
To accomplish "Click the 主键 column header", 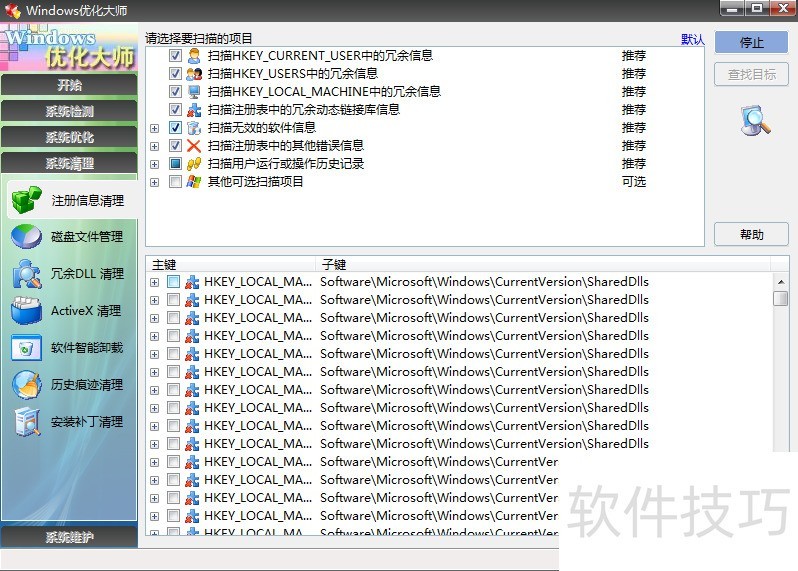I will point(231,265).
